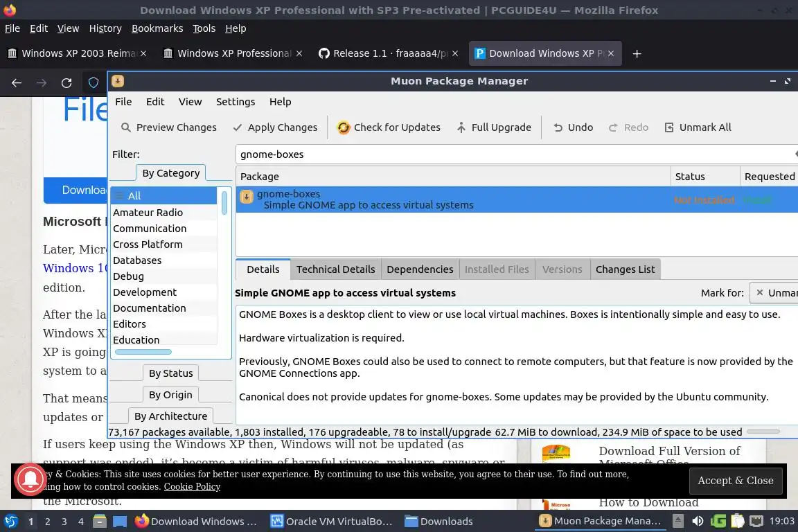Screen dimensions: 798x532
Task: Select Documentation category
Action: pyautogui.click(x=164, y=308)
